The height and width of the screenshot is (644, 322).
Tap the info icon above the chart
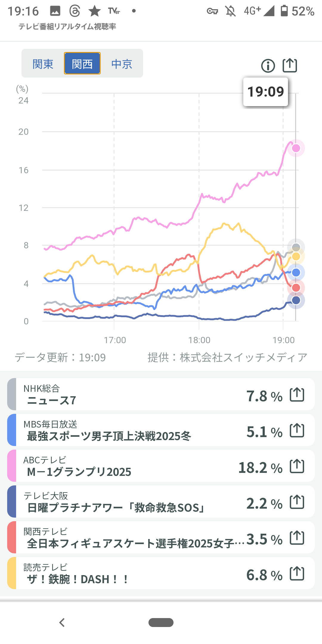[x=268, y=66]
